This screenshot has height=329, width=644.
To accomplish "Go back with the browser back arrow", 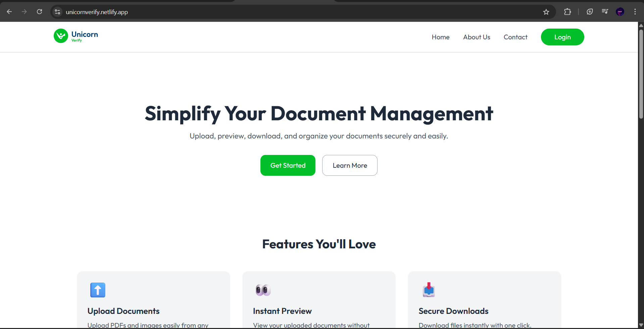I will 9,12.
